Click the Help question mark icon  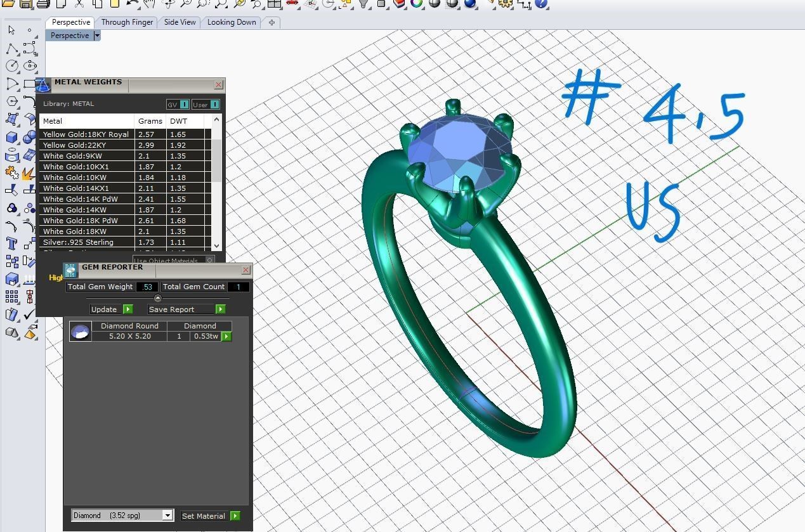click(x=541, y=4)
